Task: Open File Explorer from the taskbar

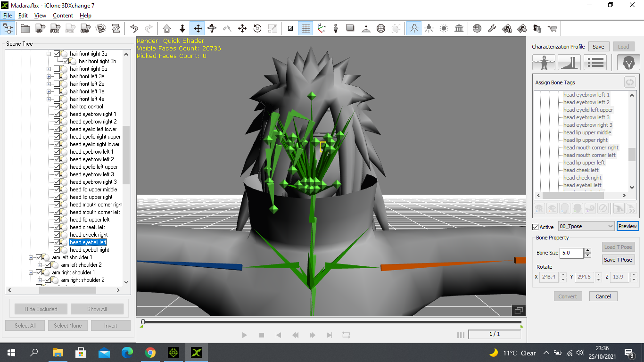Action: (x=58, y=353)
